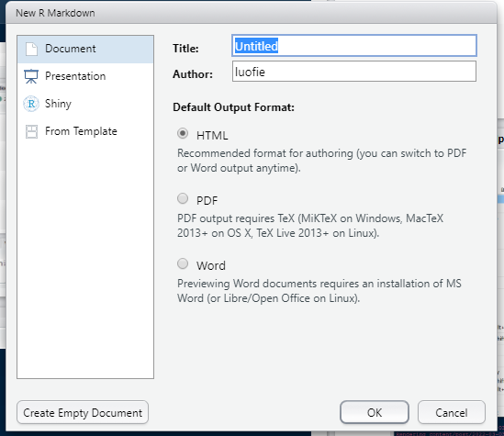This screenshot has height=436, width=504.
Task: Cancel the New R Markdown dialog
Action: pyautogui.click(x=452, y=412)
